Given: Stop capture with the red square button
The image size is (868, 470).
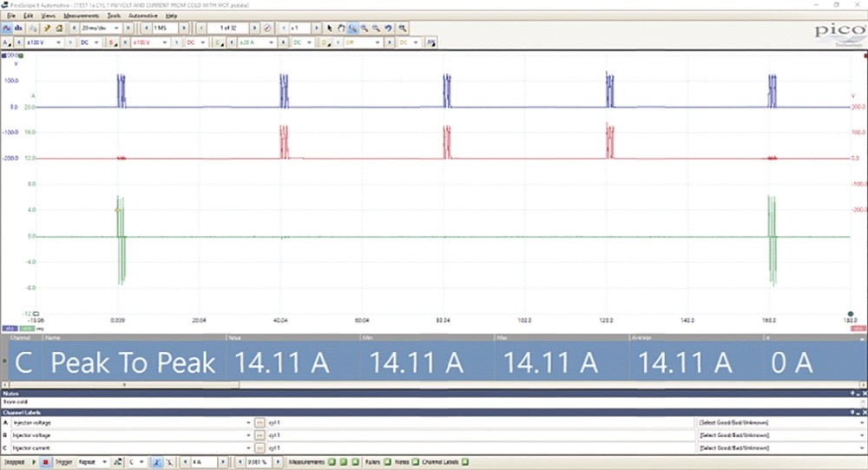Looking at the screenshot, I should click(46, 461).
